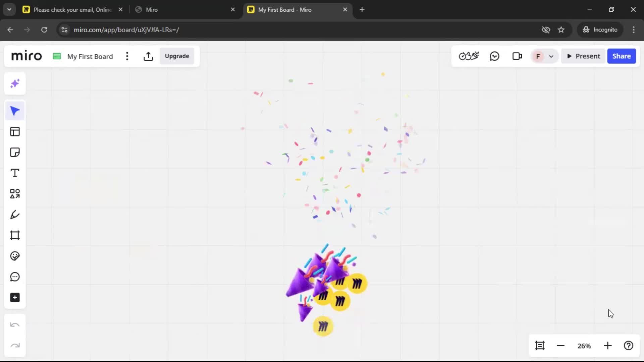Click the Incognito indicator

point(600,29)
